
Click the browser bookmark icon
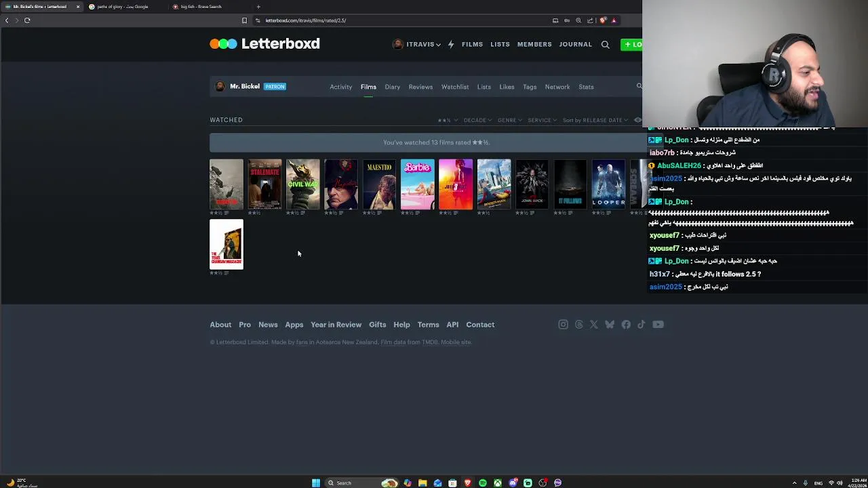pos(244,20)
